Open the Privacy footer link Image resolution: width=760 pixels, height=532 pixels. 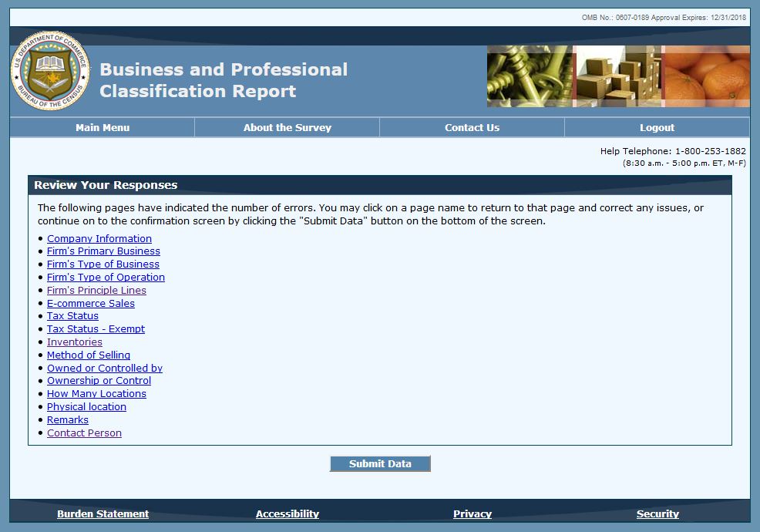tap(472, 514)
